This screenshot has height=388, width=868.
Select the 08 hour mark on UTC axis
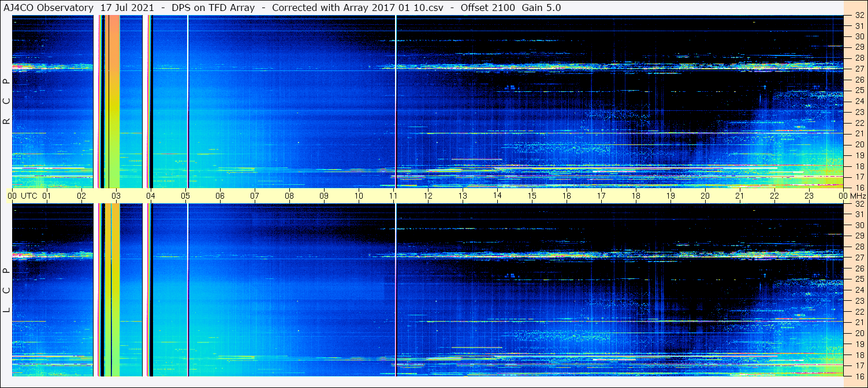(x=289, y=196)
